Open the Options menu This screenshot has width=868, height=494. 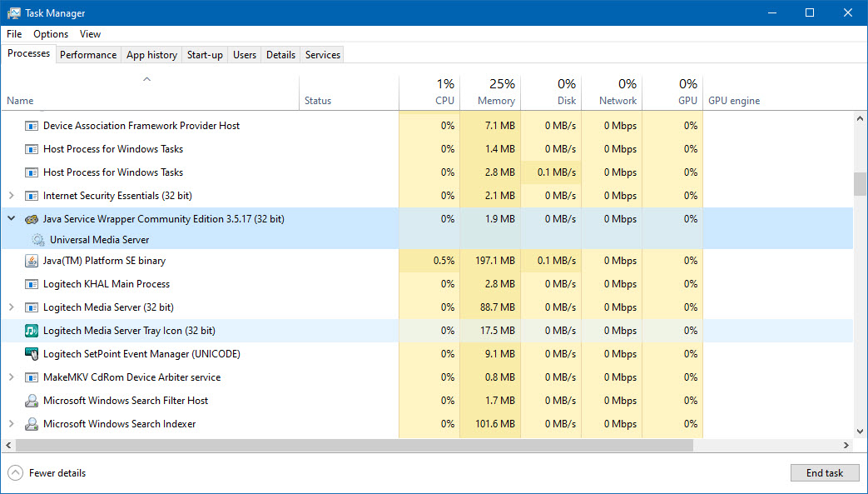click(51, 34)
